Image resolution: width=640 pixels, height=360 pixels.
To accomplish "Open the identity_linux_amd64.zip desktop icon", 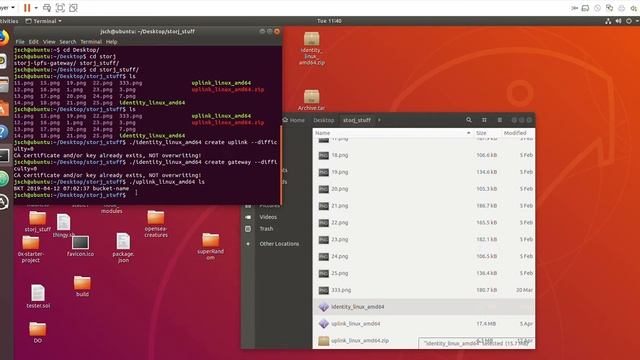I will [311, 48].
